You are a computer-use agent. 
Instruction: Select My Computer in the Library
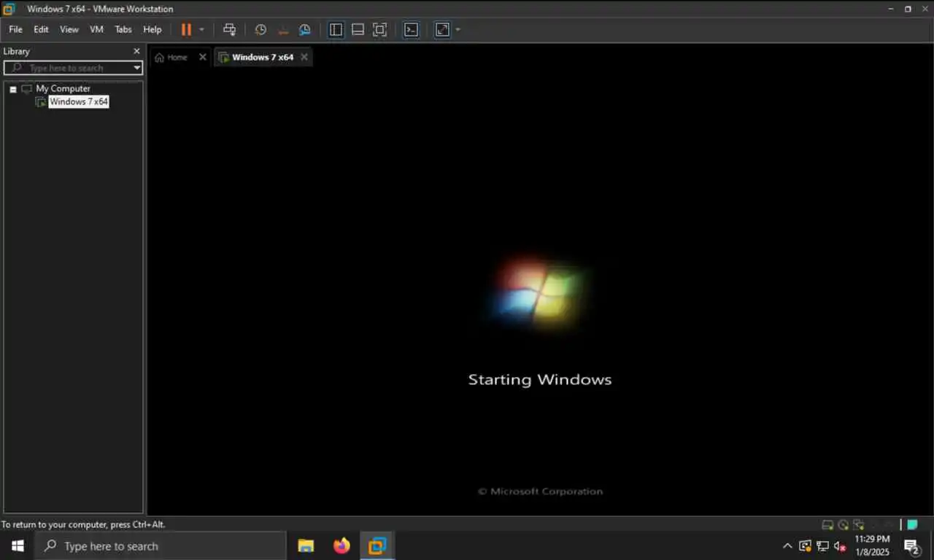(63, 88)
